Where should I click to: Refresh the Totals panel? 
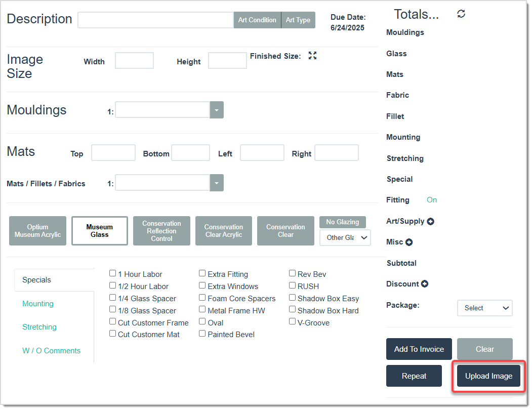[x=461, y=14]
